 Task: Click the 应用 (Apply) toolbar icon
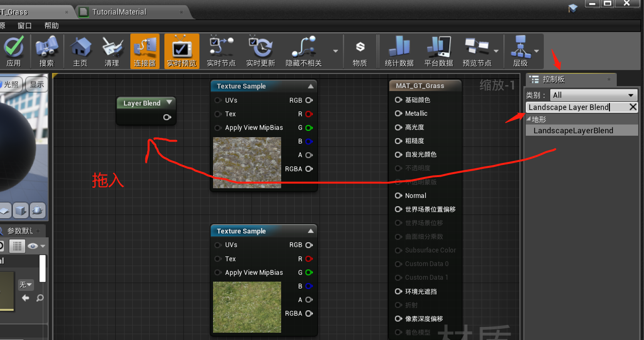click(x=14, y=51)
